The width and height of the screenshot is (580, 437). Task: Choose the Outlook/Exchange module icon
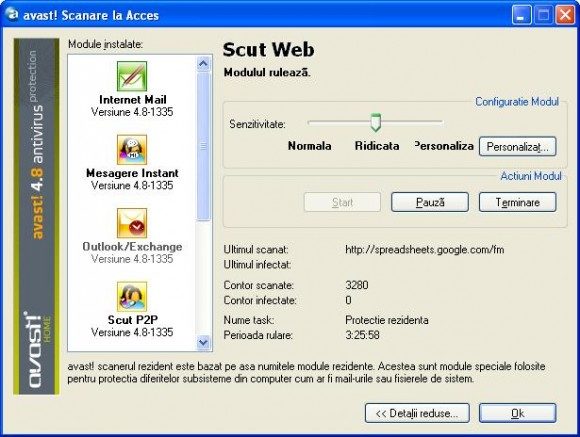point(132,223)
